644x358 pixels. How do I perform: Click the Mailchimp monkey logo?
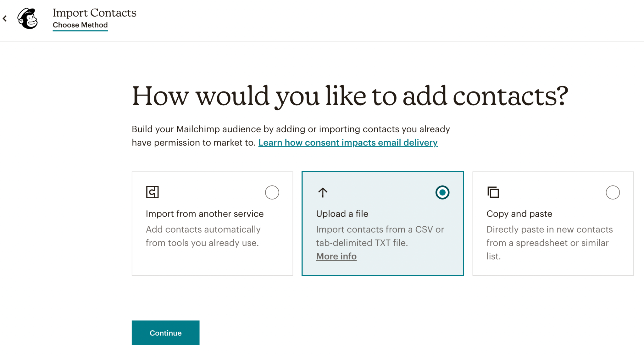click(28, 18)
